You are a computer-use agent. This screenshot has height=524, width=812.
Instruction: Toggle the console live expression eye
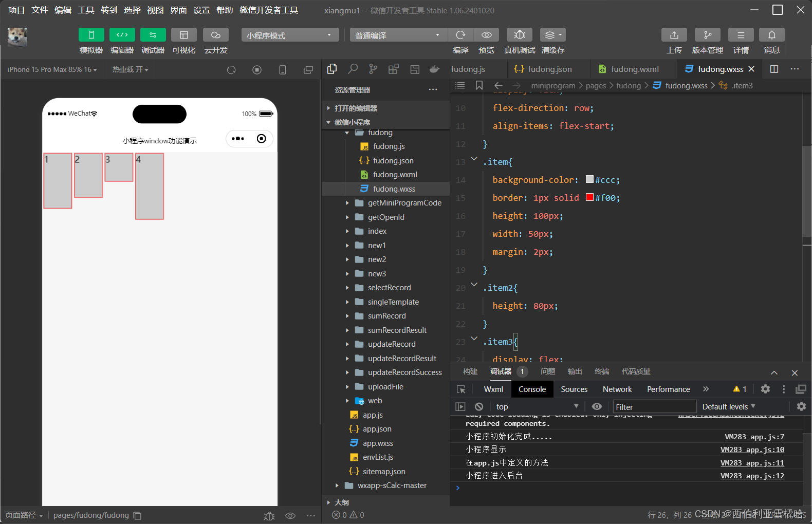(x=597, y=406)
